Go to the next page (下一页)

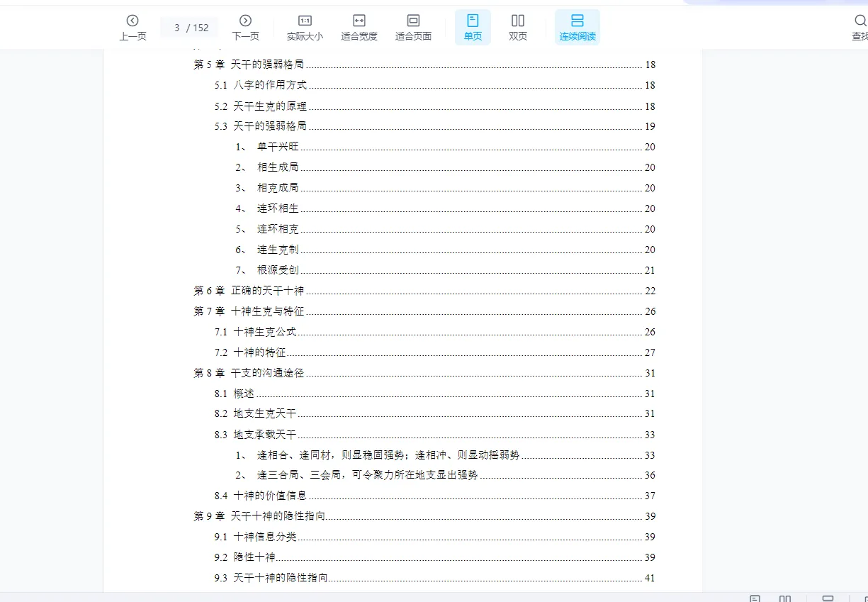tap(245, 28)
